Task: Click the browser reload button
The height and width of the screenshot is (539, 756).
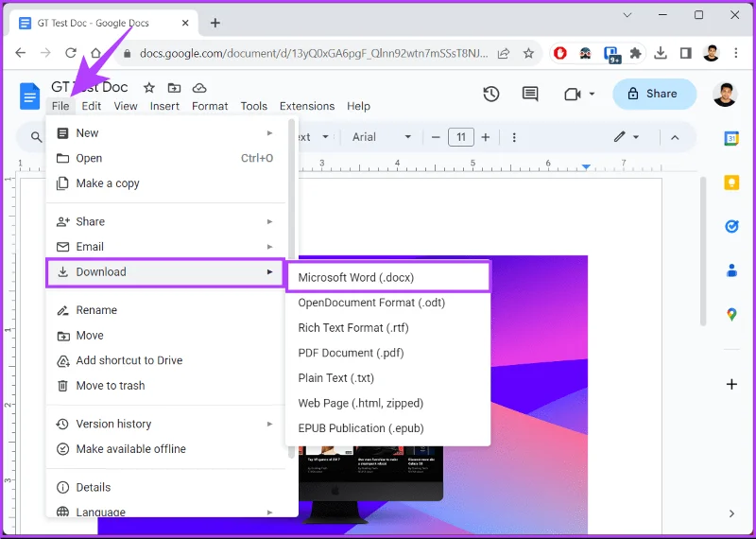Action: point(71,53)
